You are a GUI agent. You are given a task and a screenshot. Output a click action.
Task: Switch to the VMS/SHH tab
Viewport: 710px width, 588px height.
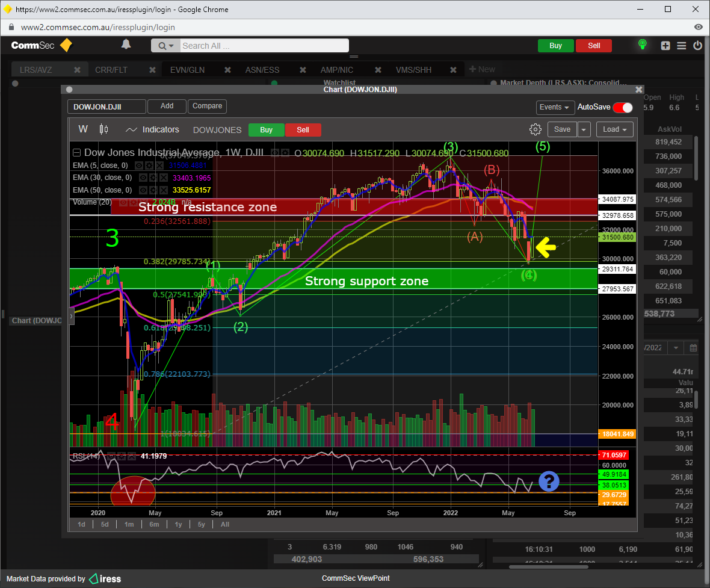413,70
